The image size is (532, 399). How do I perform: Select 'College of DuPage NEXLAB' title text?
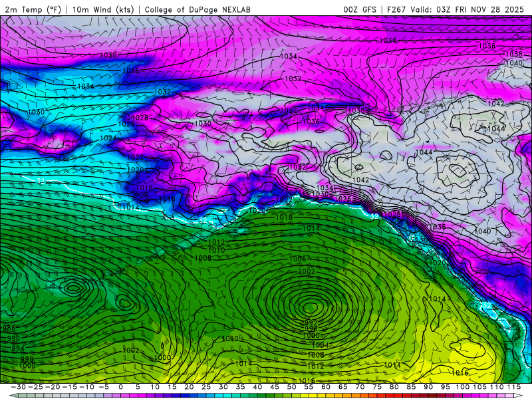click(198, 9)
